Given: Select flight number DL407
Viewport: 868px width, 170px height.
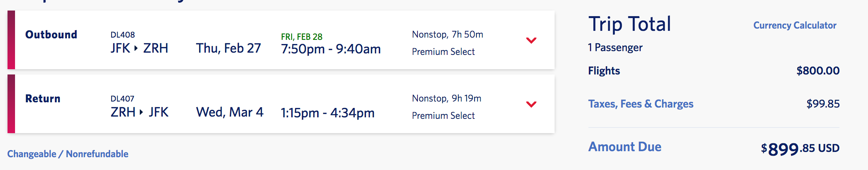Looking at the screenshot, I should [x=122, y=99].
